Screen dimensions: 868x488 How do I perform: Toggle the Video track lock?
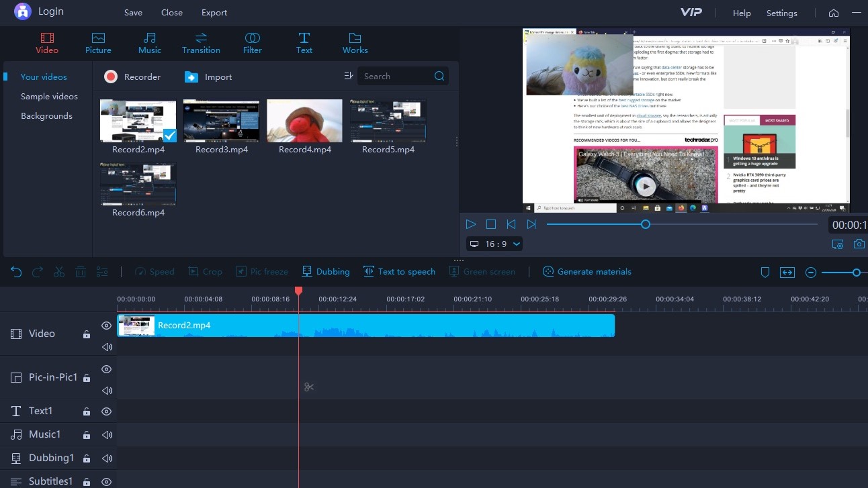(86, 334)
